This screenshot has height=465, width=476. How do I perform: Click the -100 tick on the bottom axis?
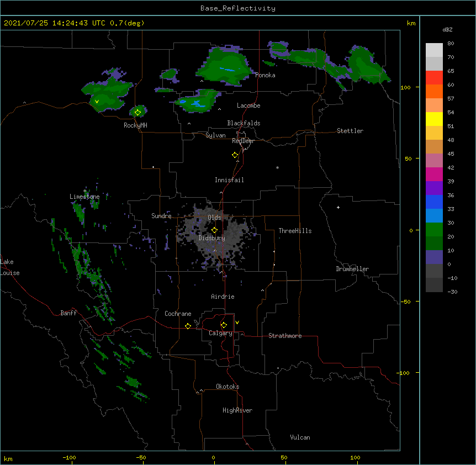click(x=70, y=458)
